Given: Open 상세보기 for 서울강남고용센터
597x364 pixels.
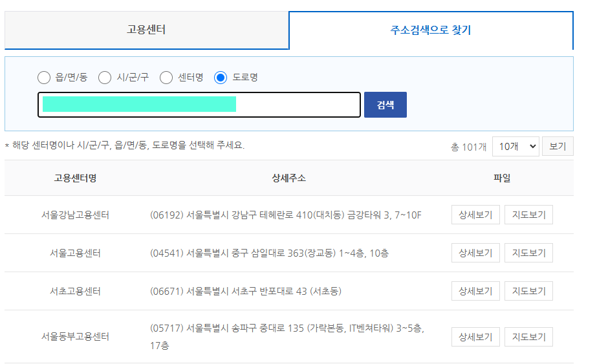Looking at the screenshot, I should point(475,215).
